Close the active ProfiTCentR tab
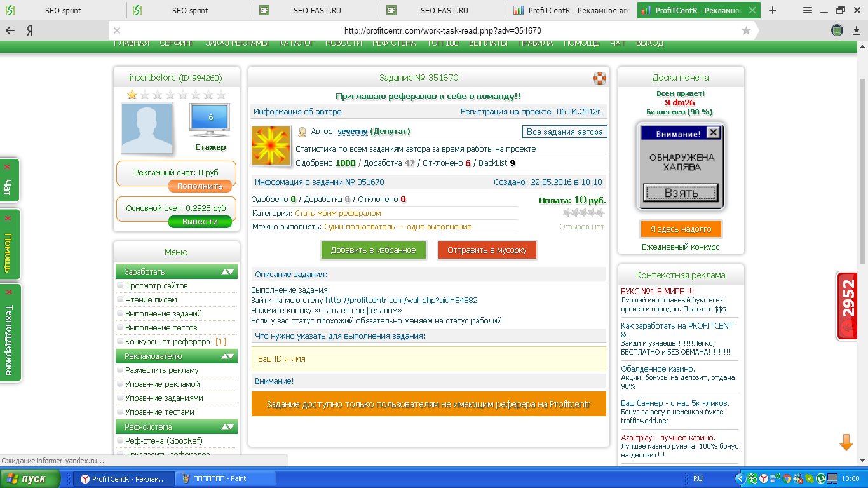Image resolution: width=868 pixels, height=488 pixels. click(752, 10)
